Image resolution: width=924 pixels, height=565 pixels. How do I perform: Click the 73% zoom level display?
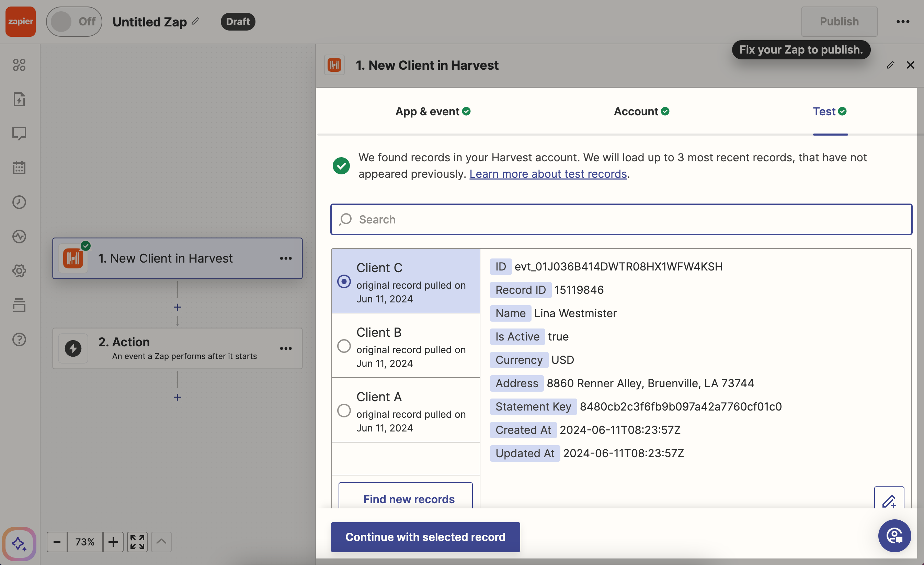[x=85, y=542]
